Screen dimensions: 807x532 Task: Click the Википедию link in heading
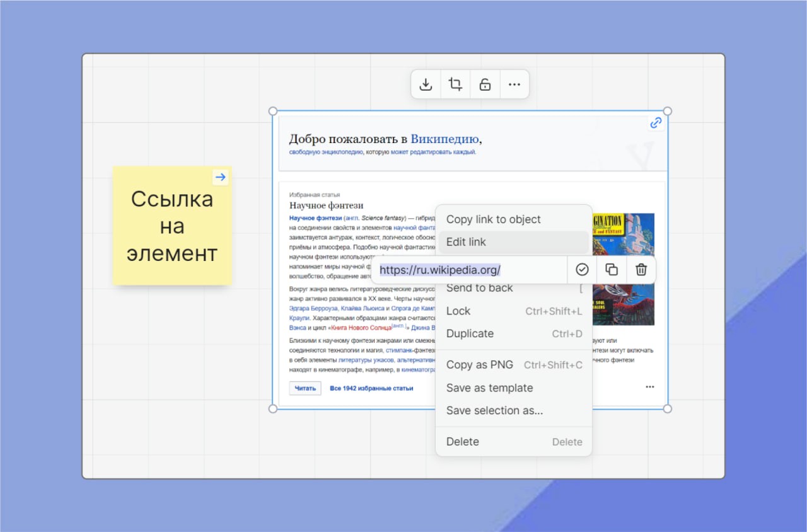pos(444,139)
